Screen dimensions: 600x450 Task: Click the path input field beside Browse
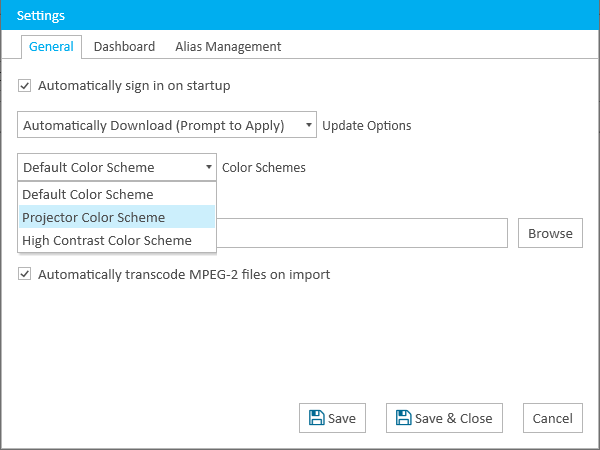(x=362, y=233)
